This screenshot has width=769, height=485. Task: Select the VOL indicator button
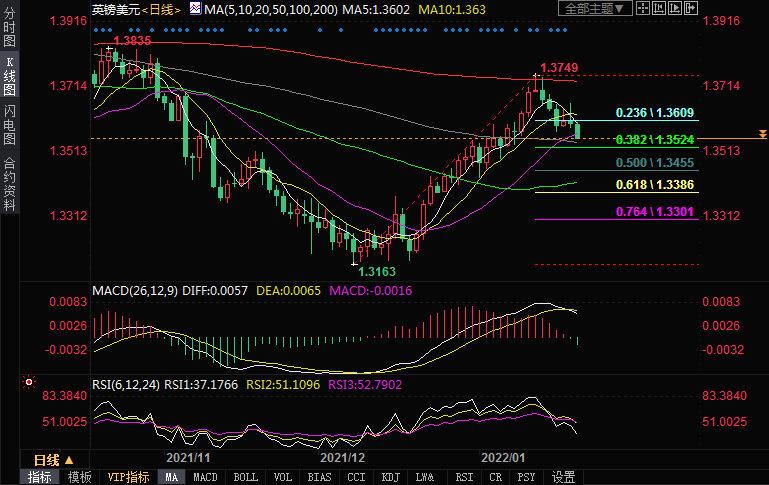(x=282, y=477)
